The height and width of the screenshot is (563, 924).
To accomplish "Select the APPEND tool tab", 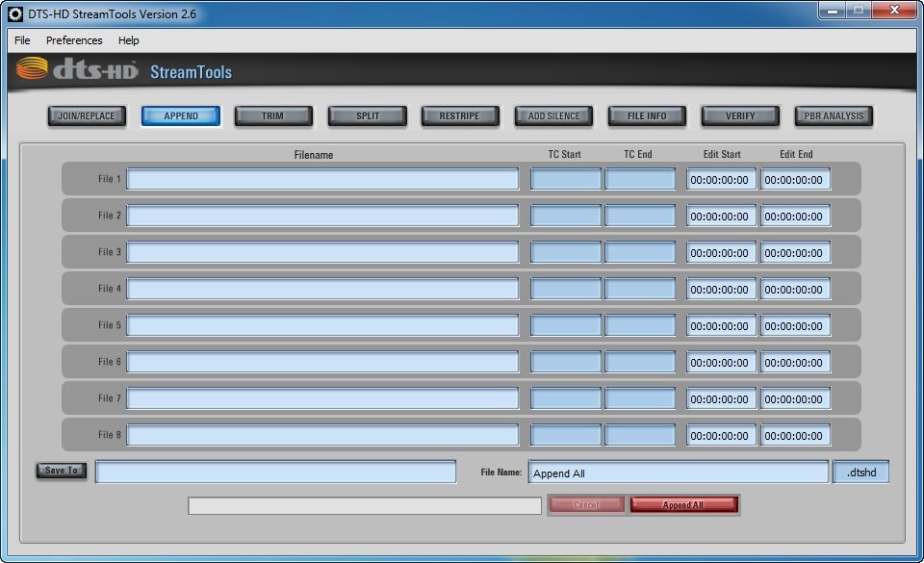I will (181, 116).
